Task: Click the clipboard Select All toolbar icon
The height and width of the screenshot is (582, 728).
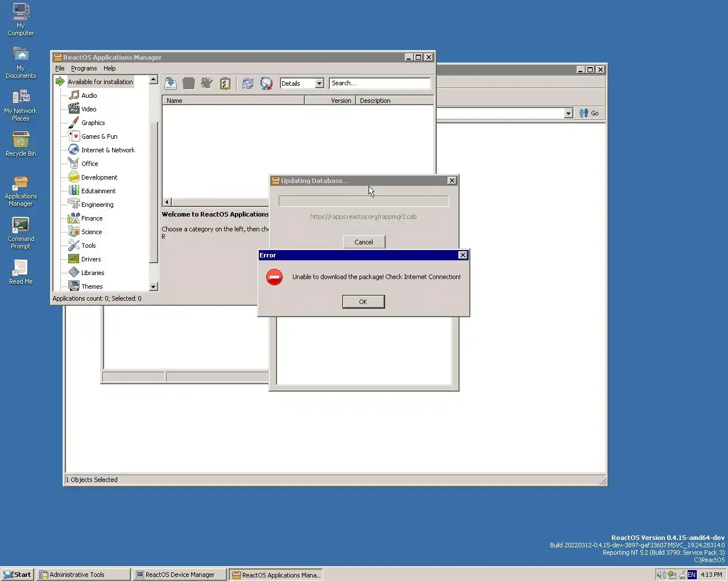Action: pyautogui.click(x=225, y=84)
